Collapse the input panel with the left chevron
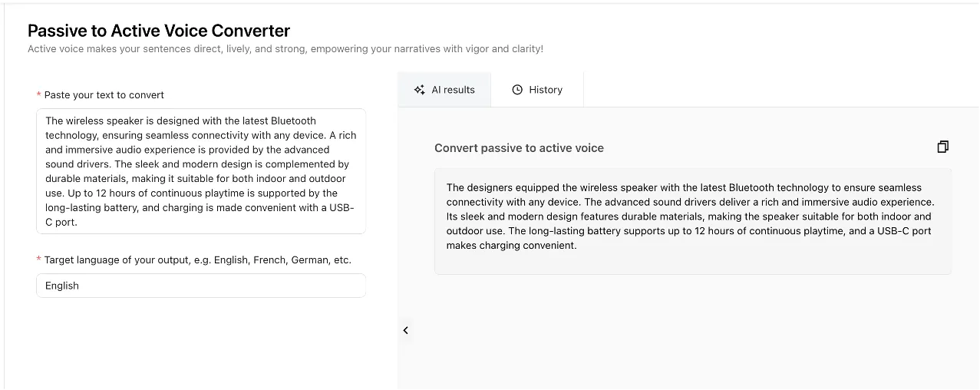The image size is (980, 390). (405, 330)
